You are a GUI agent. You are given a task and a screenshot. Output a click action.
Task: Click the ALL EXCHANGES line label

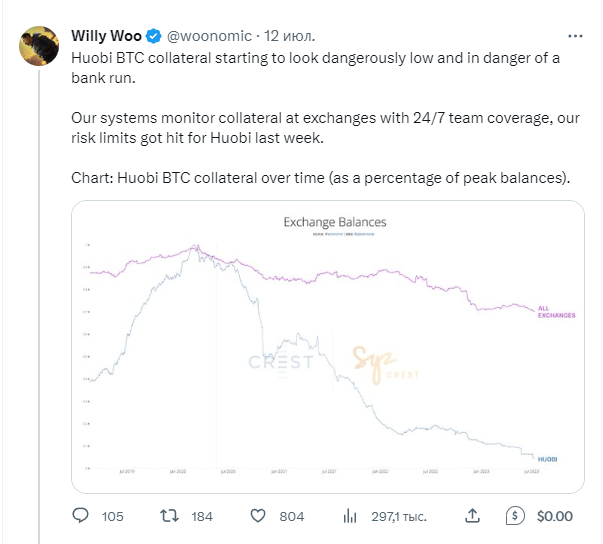tap(556, 311)
